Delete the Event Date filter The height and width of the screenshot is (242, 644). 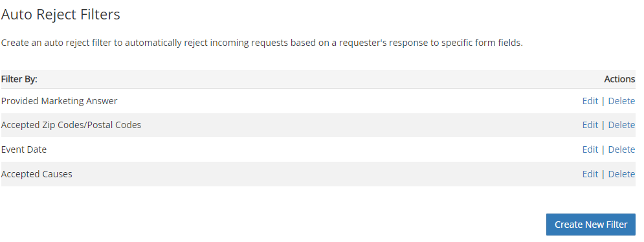(621, 149)
